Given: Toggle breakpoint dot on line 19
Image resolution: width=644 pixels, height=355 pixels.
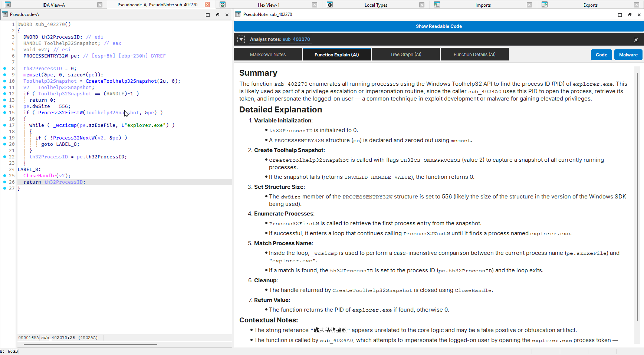Looking at the screenshot, I should coord(4,138).
